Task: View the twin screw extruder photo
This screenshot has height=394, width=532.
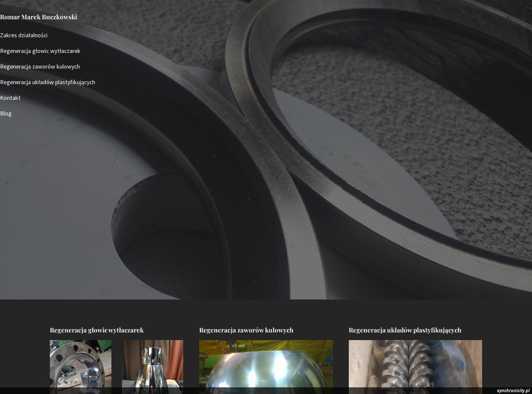Action: pos(415,364)
